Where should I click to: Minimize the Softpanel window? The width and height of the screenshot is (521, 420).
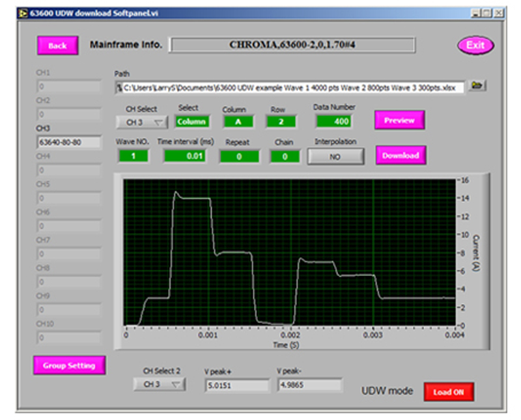(476, 13)
